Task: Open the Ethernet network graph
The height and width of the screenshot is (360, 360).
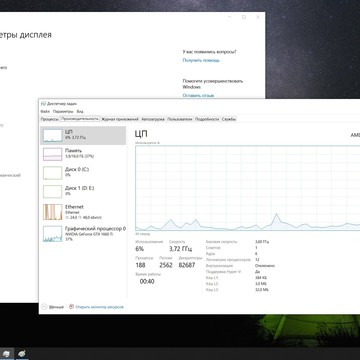Action: coord(53,212)
